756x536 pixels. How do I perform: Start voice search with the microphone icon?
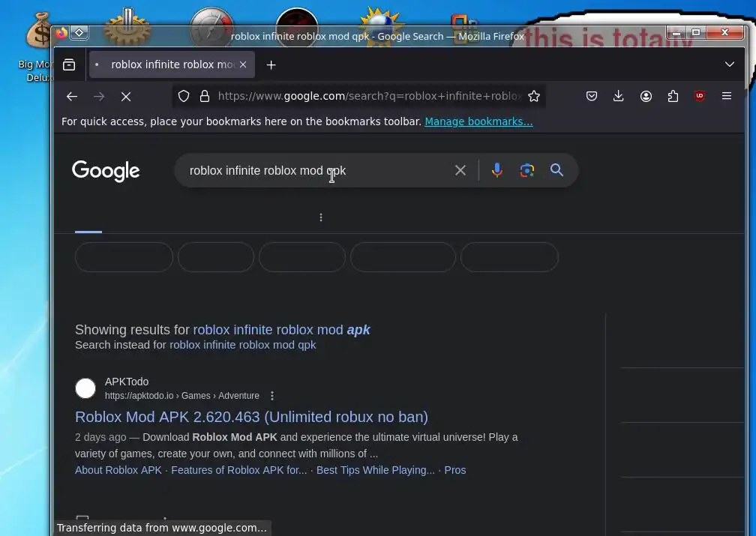tap(497, 170)
